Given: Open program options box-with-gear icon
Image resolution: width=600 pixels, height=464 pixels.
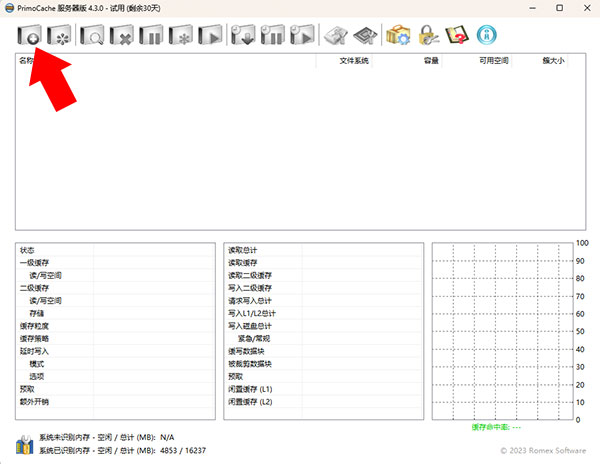Looking at the screenshot, I should (398, 35).
